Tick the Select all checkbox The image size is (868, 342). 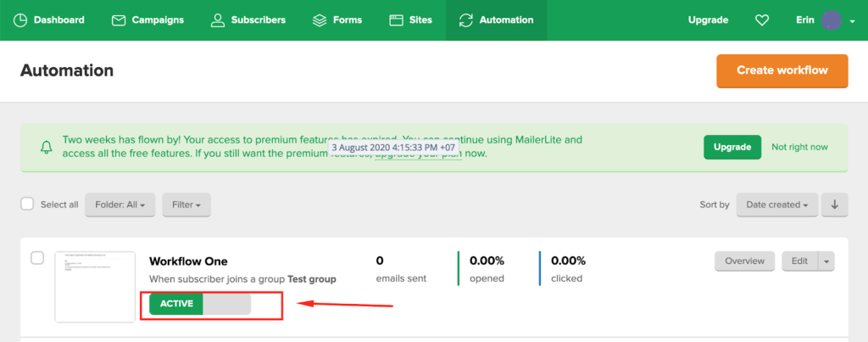point(27,204)
